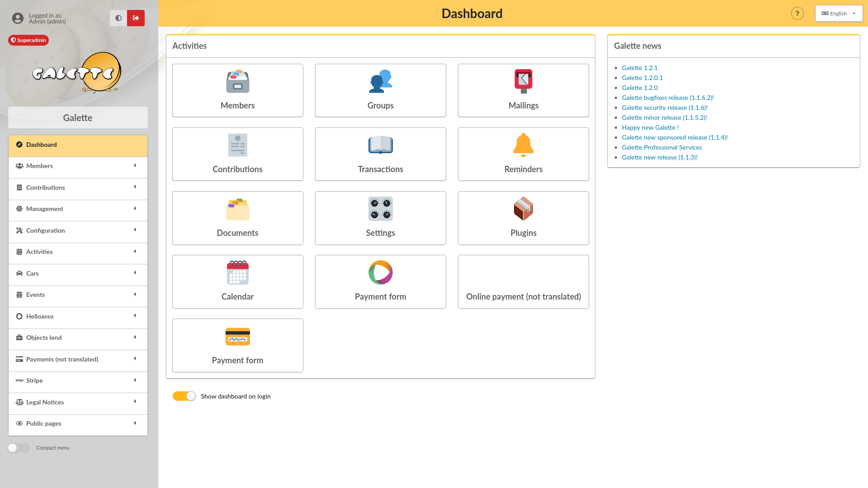Expand the Management menu arrow
Image resolution: width=868 pixels, height=488 pixels.
click(x=135, y=208)
